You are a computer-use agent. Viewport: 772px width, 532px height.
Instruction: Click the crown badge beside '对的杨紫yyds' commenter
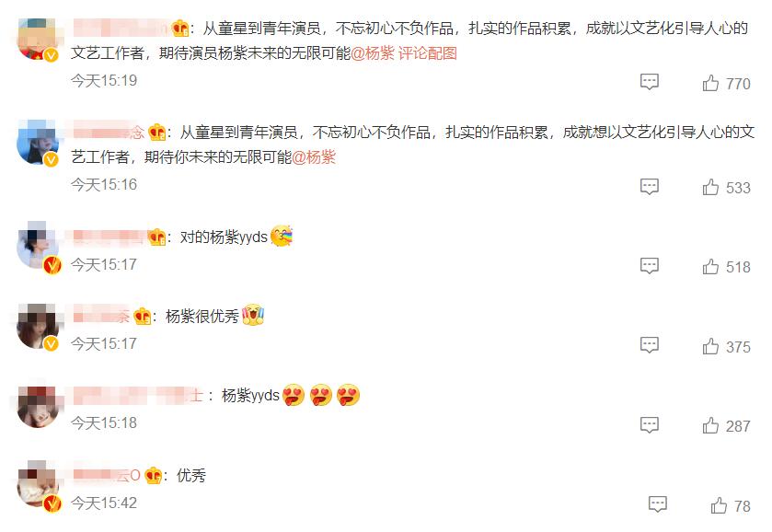[156, 237]
